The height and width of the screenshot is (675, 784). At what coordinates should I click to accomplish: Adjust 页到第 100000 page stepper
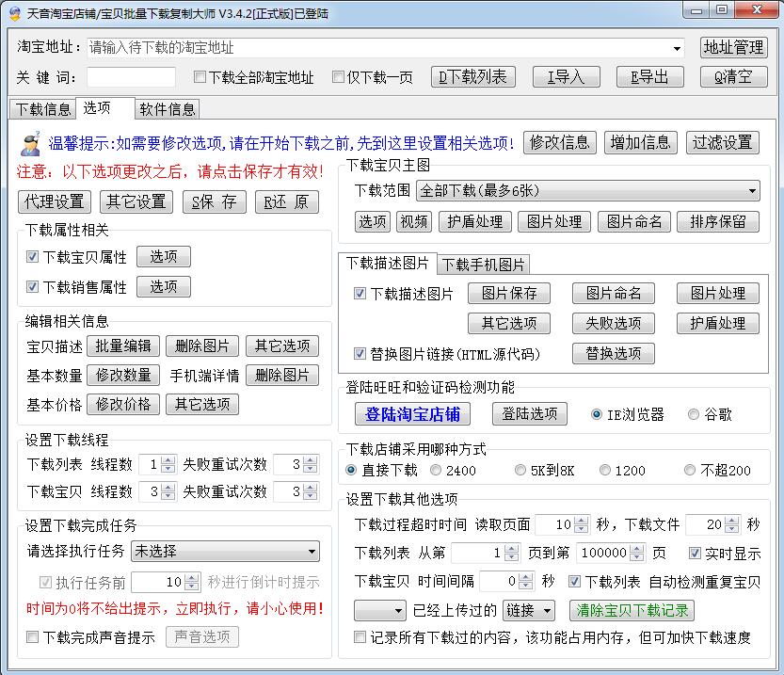[x=636, y=553]
